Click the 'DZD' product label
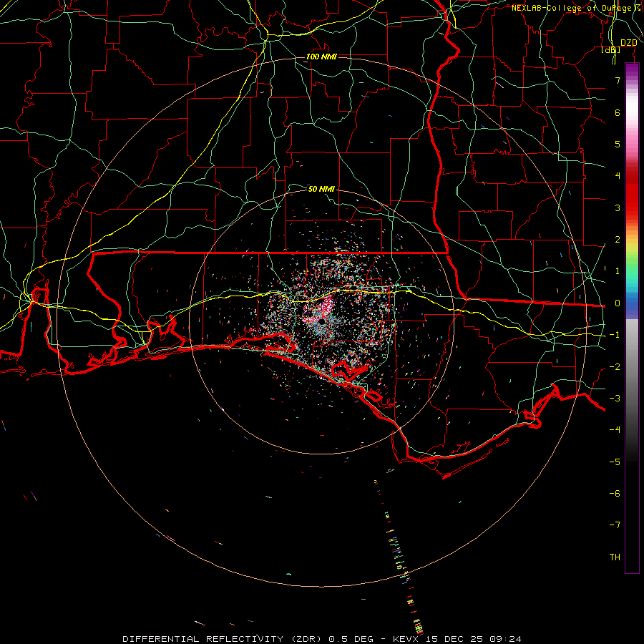Image resolution: width=644 pixels, height=644 pixels. [x=628, y=43]
